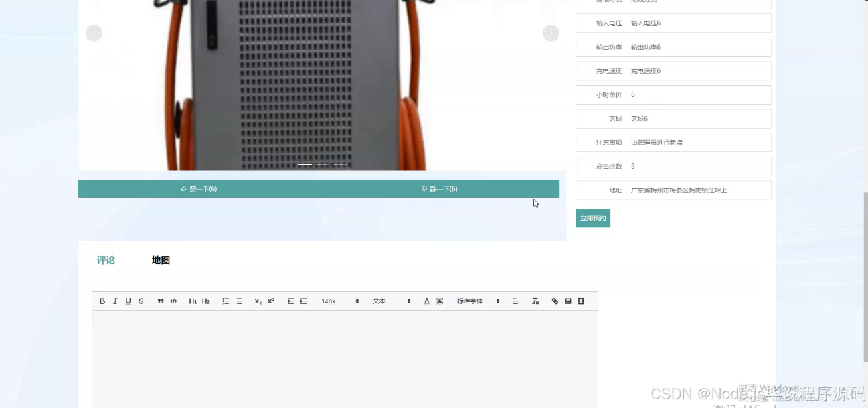The image size is (868, 408).
Task: Click the 区域 field value
Action: tap(639, 119)
